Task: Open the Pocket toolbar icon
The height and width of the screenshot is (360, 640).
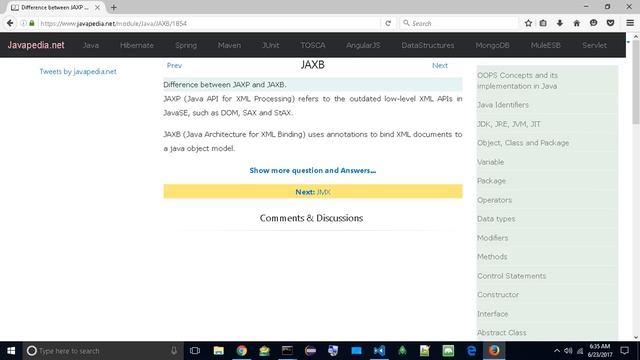Action: (x=611, y=23)
